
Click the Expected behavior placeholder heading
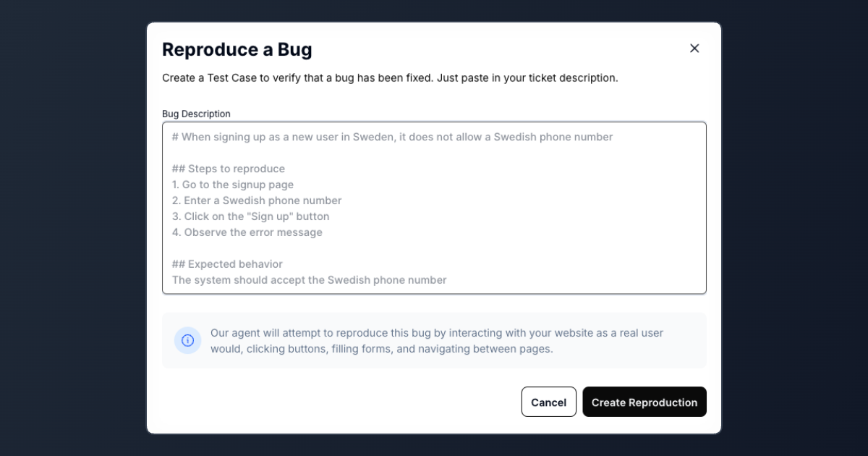(227, 264)
